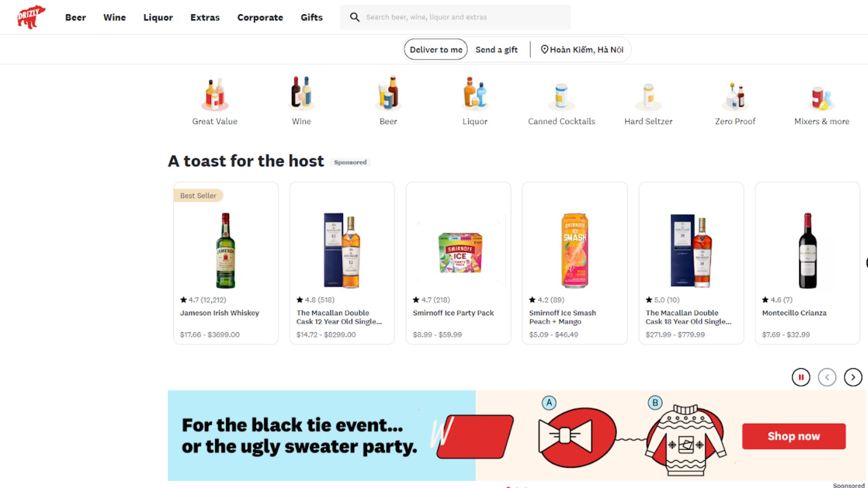
Task: Switch to Send a gift option
Action: (x=496, y=50)
